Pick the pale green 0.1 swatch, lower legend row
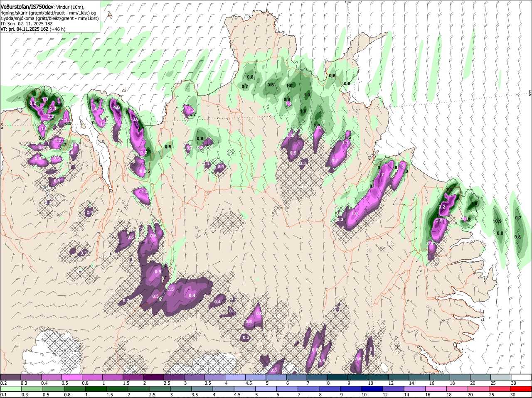Screen dimensions: 532x398 tap(10, 388)
